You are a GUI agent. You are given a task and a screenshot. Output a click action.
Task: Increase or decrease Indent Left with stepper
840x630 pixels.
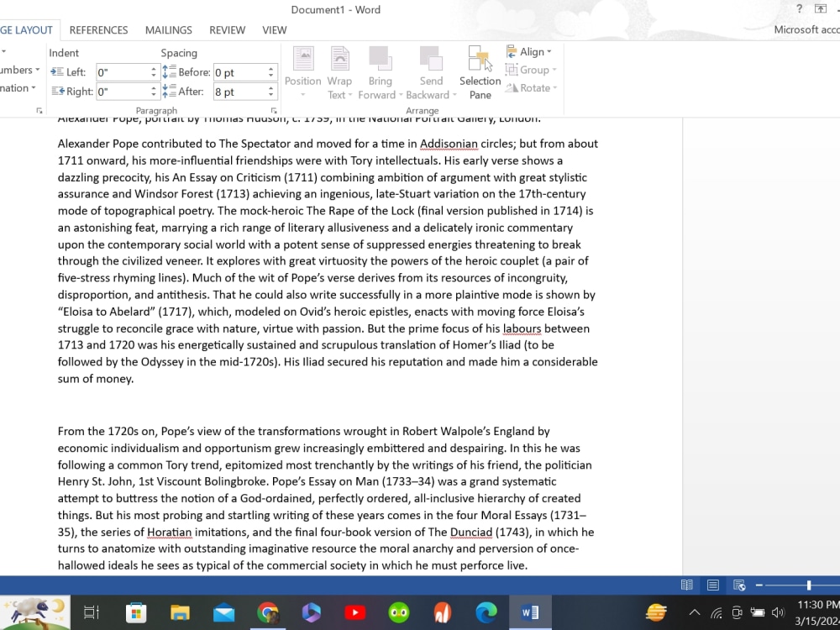(154, 72)
